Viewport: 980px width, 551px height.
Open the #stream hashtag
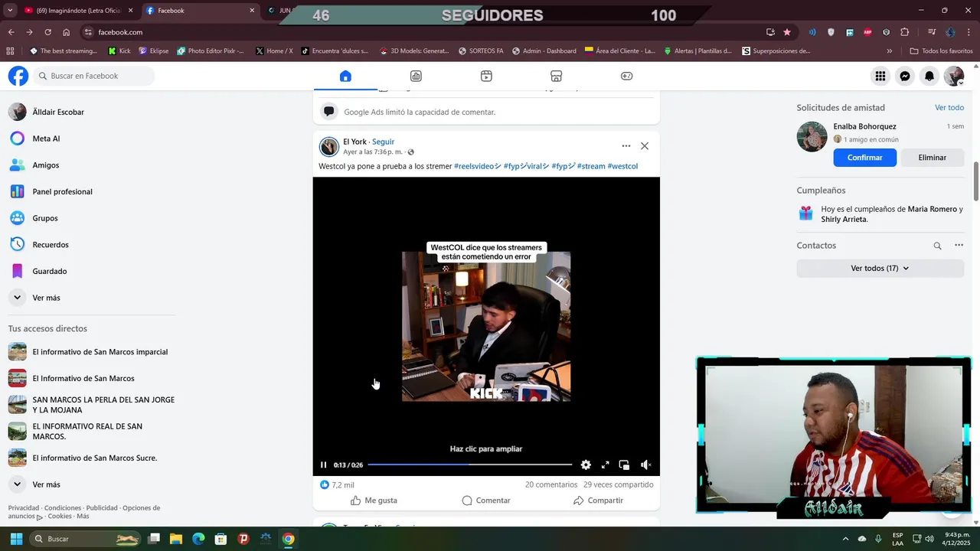coord(591,166)
